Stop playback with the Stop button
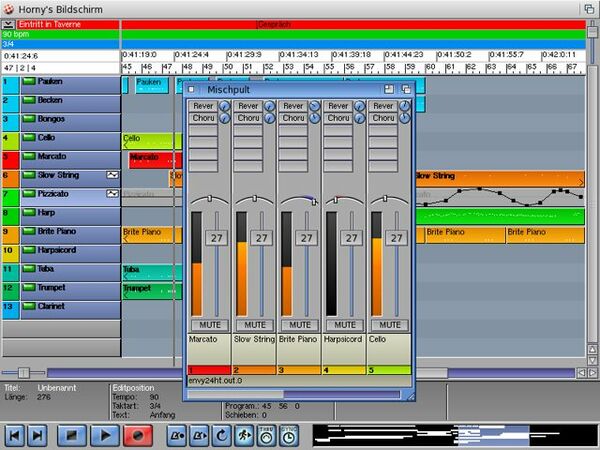Image resolution: width=600 pixels, height=450 pixels. pos(70,435)
